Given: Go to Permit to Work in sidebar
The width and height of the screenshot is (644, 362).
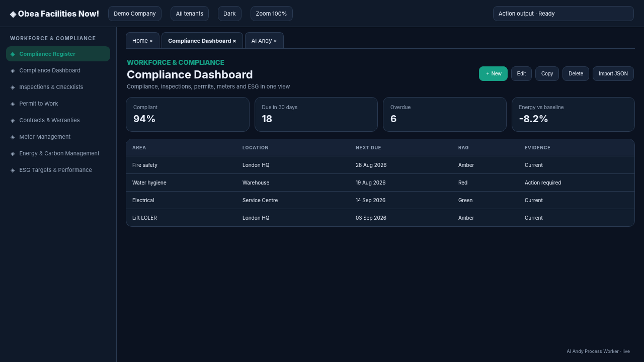Looking at the screenshot, I should [x=58, y=104].
